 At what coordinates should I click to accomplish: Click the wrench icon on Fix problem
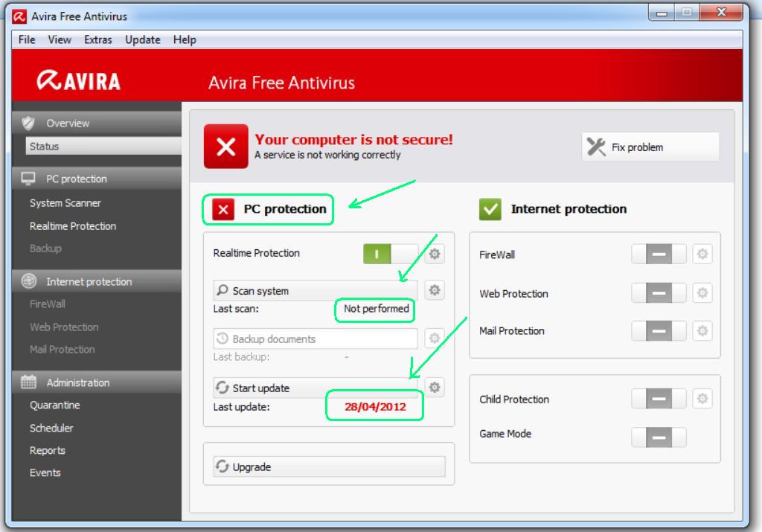coord(596,147)
